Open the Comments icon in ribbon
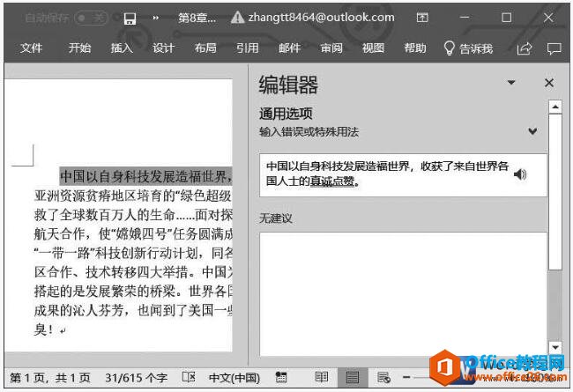The height and width of the screenshot is (392, 573). coord(554,48)
